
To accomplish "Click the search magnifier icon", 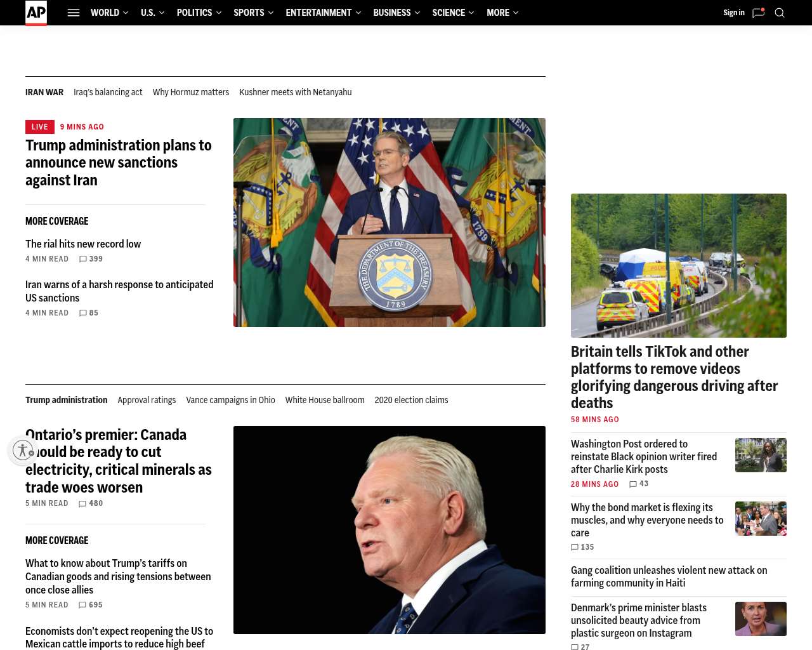I will (x=780, y=13).
